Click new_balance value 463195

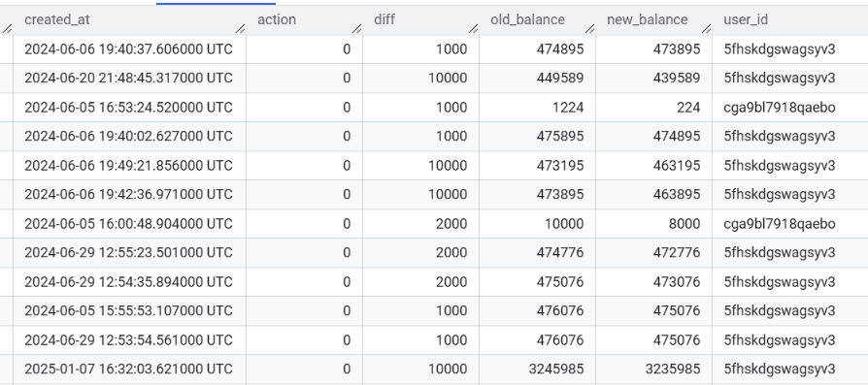click(x=677, y=166)
